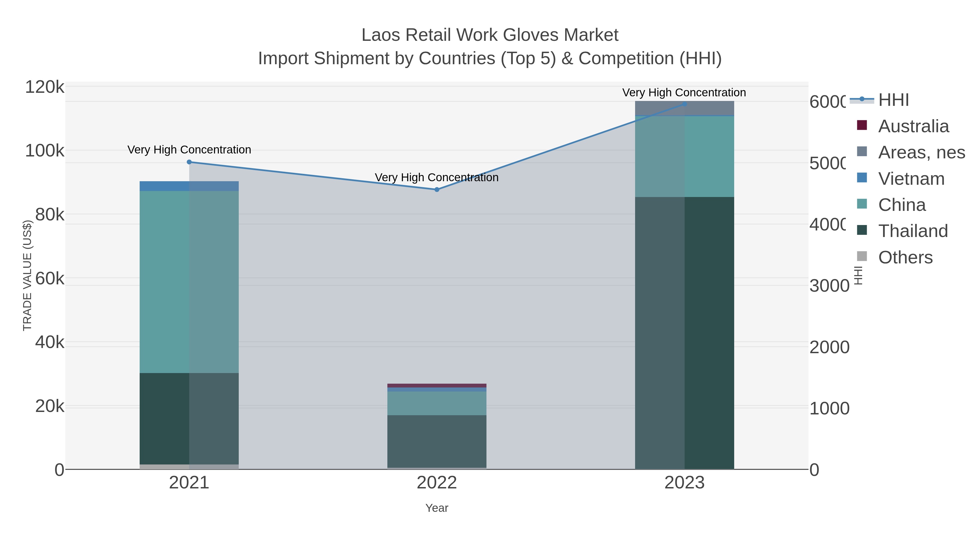980x551 pixels.
Task: Click the Thailand dark green legend swatch
Action: click(862, 230)
